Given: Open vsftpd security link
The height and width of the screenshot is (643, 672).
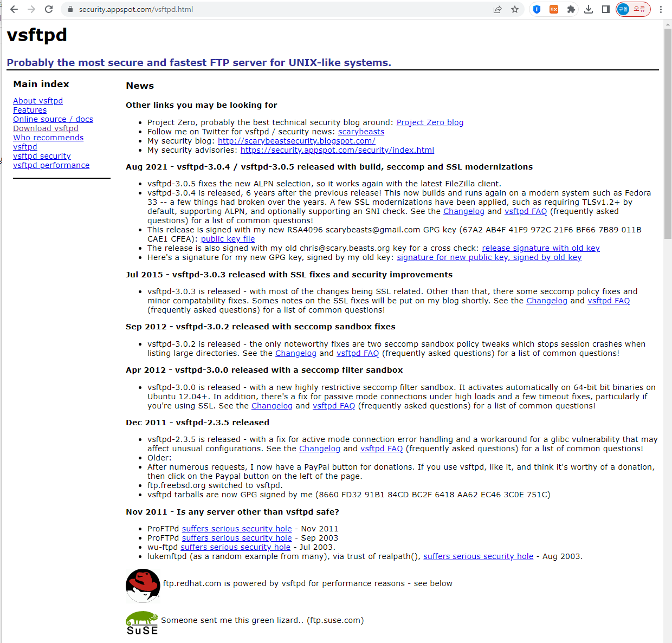Looking at the screenshot, I should pyautogui.click(x=42, y=156).
